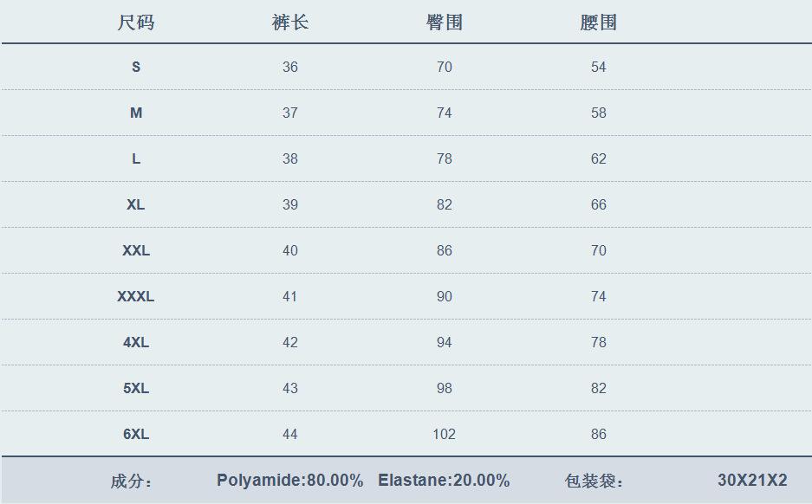Viewport: 812px width, 504px height.
Task: Click waist value 54 in S row
Action: pos(599,67)
